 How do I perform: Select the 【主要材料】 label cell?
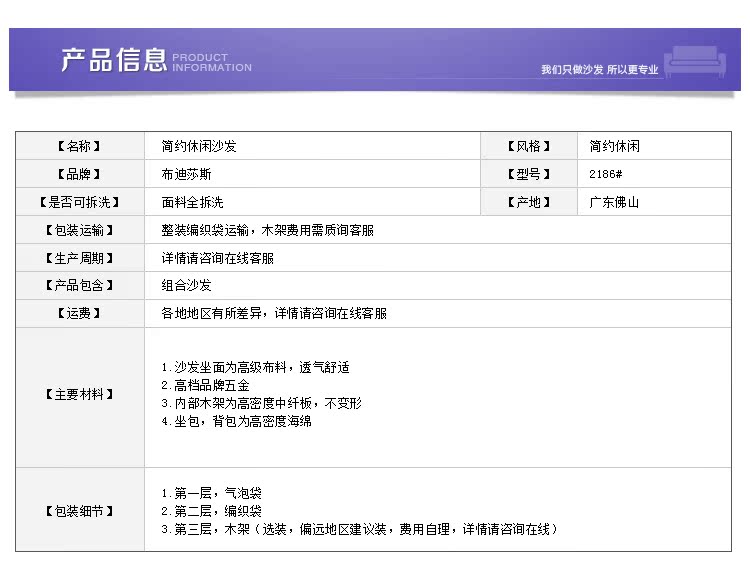(x=80, y=395)
